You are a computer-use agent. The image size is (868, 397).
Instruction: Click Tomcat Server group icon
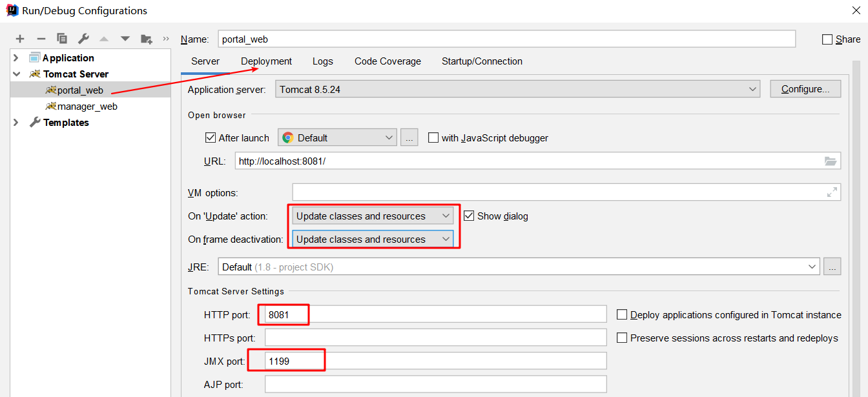[35, 74]
